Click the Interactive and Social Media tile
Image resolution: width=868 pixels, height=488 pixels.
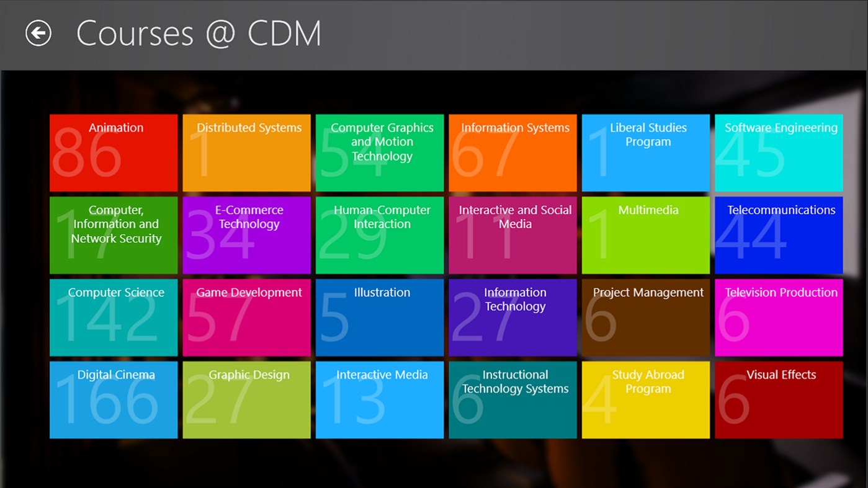click(512, 235)
